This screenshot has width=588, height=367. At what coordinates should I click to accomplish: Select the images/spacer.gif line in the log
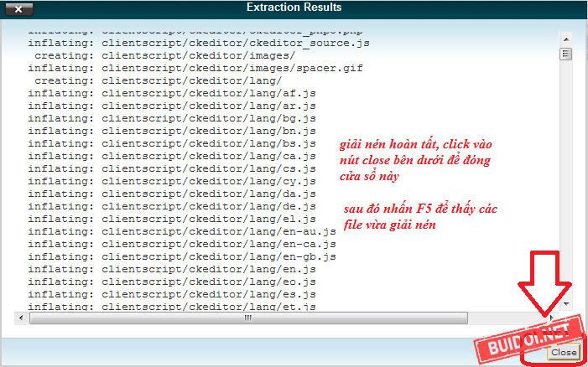click(x=185, y=68)
